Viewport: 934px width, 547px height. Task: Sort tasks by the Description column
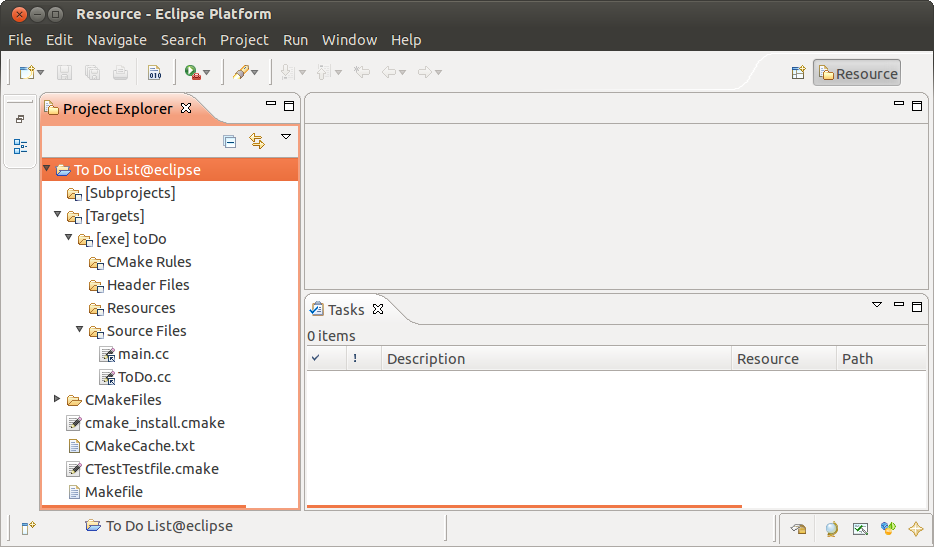(556, 359)
